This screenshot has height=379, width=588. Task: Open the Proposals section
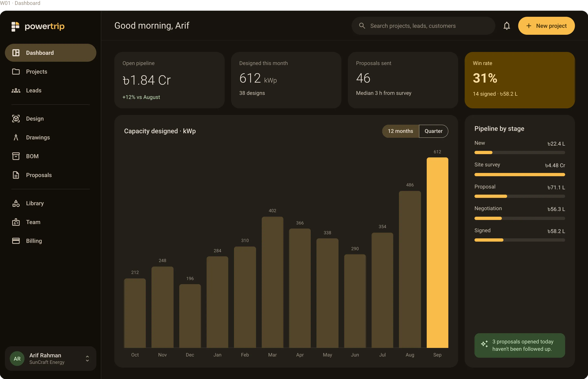(51, 175)
